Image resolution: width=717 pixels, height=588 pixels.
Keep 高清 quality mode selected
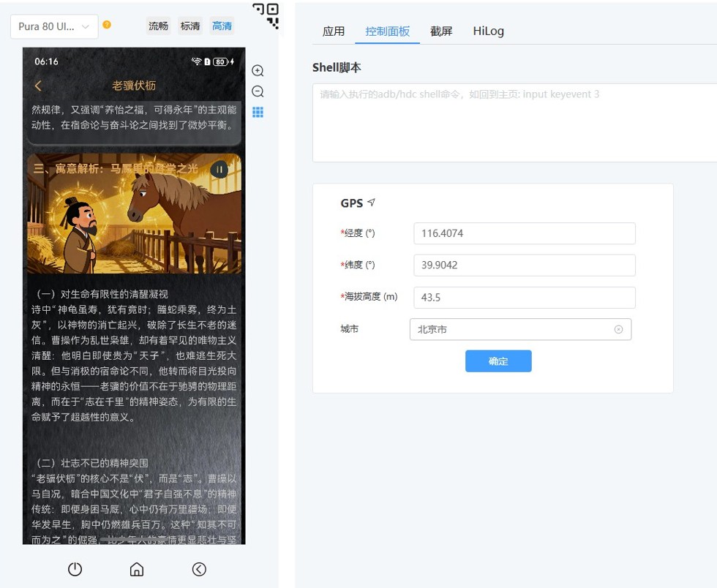222,25
